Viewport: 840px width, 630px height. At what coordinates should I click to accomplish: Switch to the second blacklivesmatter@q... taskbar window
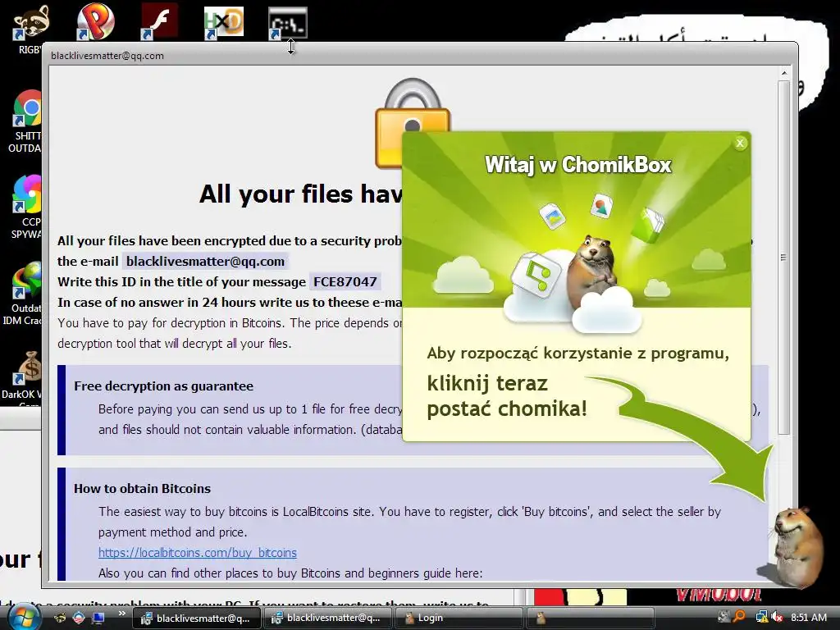pos(327,619)
